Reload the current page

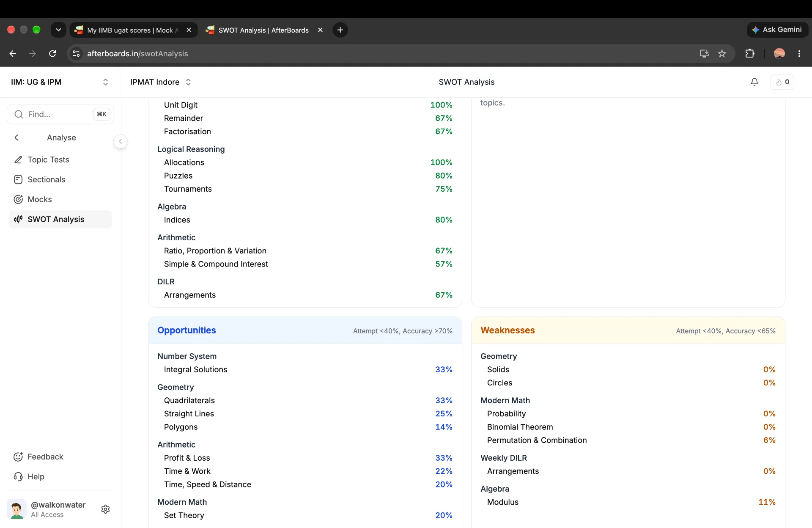[x=52, y=54]
